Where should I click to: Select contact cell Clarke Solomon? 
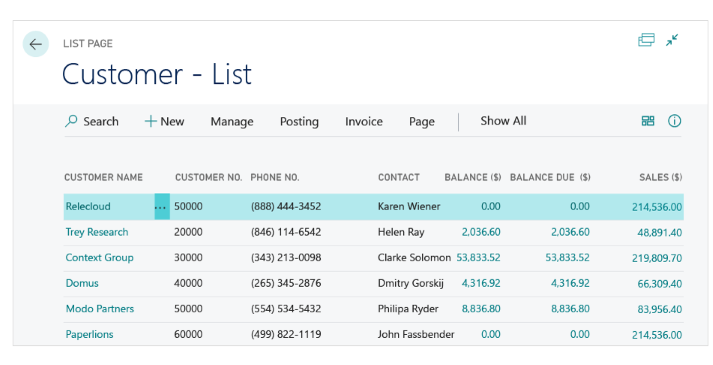(414, 258)
